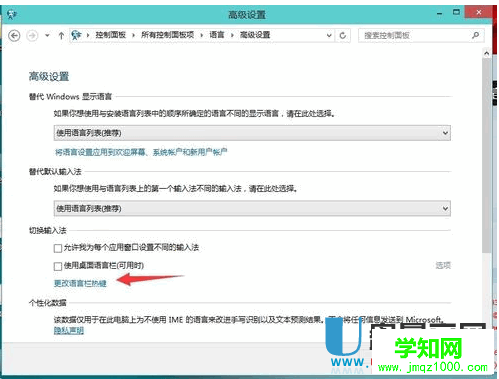This screenshot has width=499, height=379.
Task: Click the 替代默认输入法 section label
Action: click(x=55, y=172)
